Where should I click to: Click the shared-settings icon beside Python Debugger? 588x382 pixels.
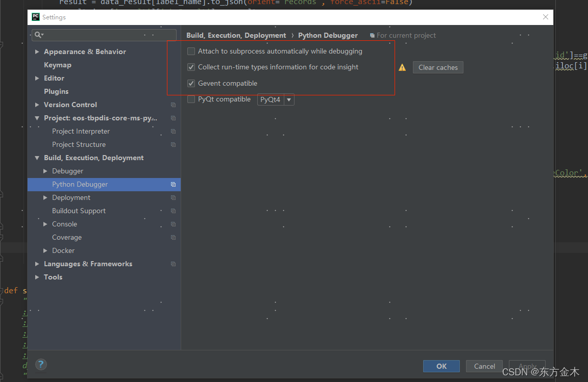(173, 184)
